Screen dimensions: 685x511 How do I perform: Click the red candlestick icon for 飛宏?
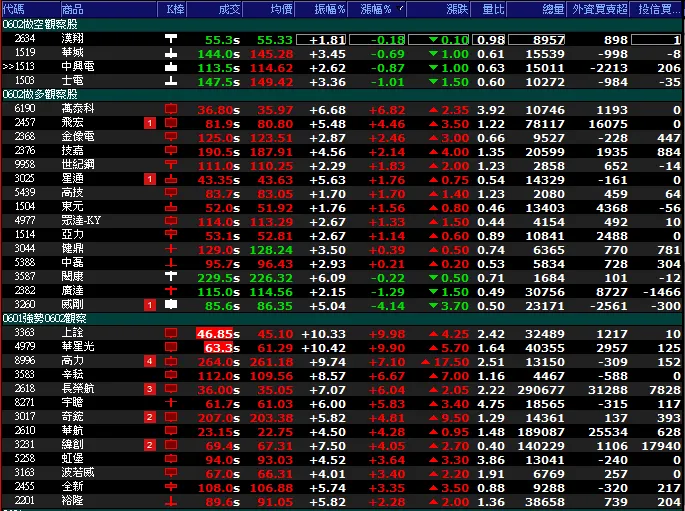[171, 123]
